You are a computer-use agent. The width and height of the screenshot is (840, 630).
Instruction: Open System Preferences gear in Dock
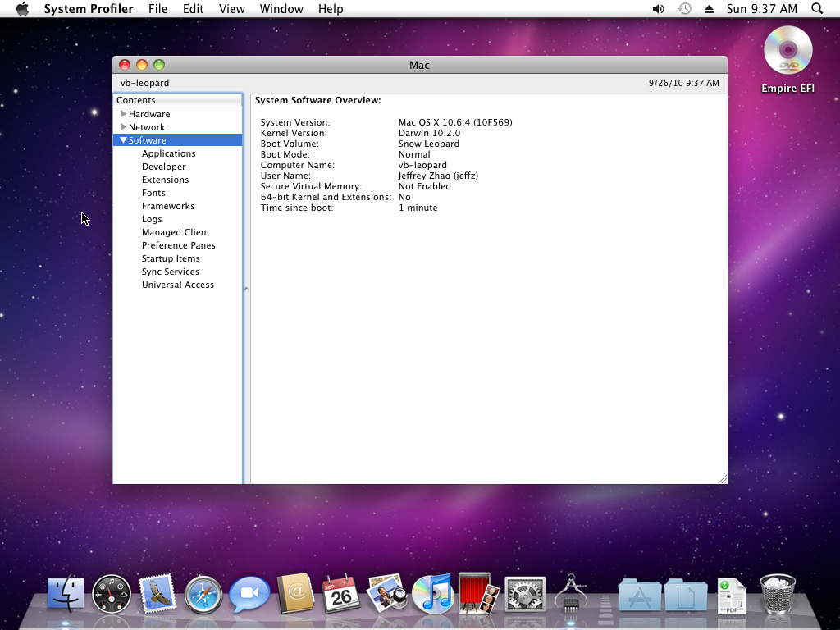pyautogui.click(x=525, y=594)
